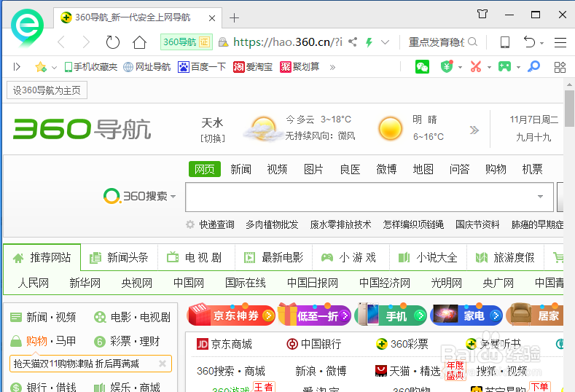
Task: Open the 人民网 link
Action: (x=34, y=283)
